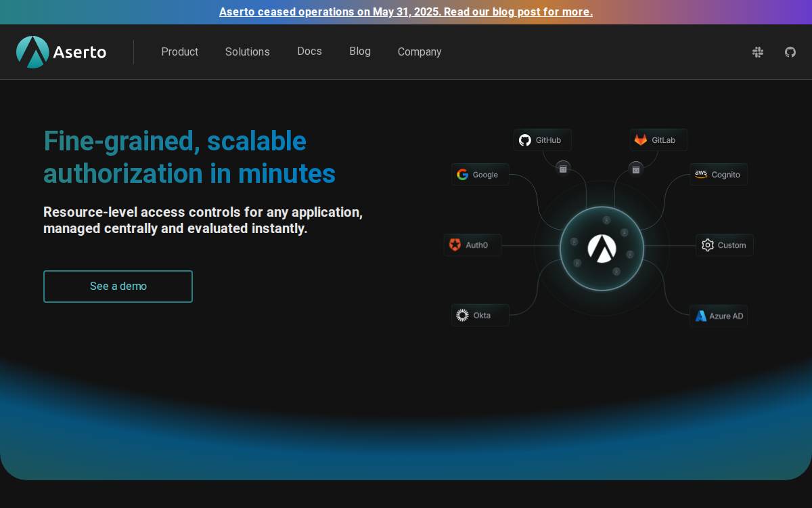The height and width of the screenshot is (508, 812).
Task: Click the Custom gear icon
Action: [708, 245]
